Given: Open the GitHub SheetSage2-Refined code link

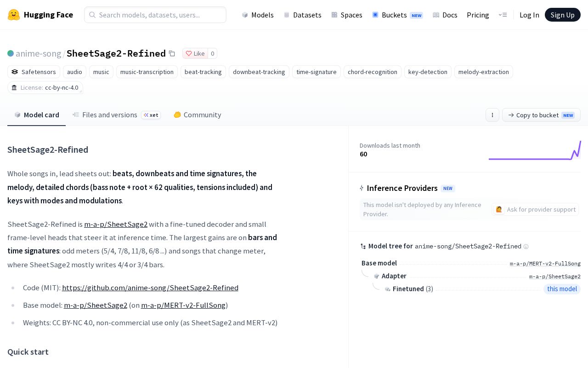Looking at the screenshot, I should tap(150, 287).
